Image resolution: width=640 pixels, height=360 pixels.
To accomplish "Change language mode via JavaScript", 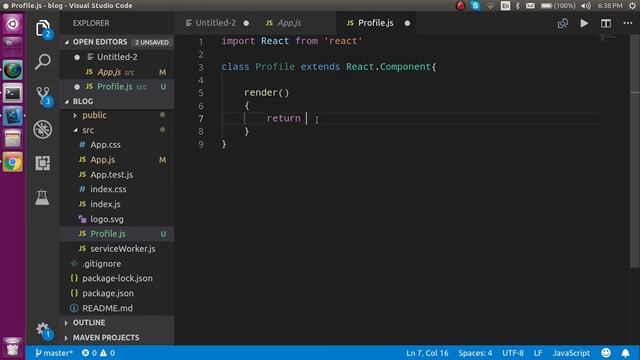I will coord(571,353).
